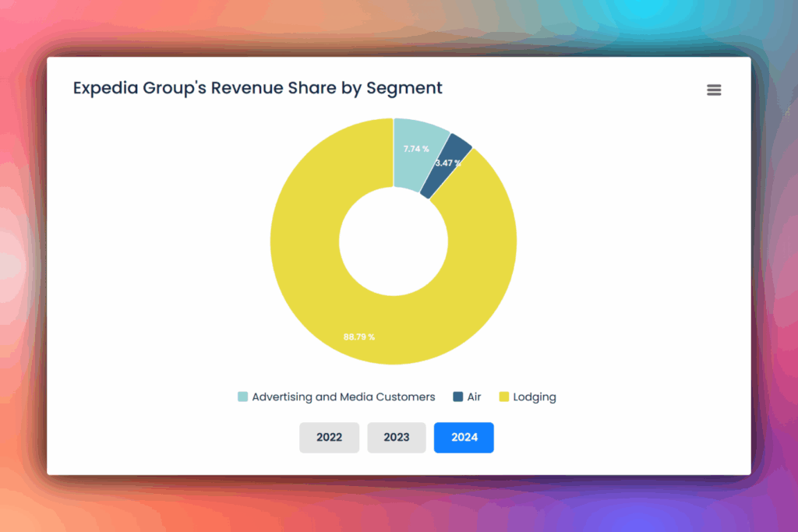The image size is (798, 532).
Task: Click the white center of the donut chart
Action: (x=394, y=241)
